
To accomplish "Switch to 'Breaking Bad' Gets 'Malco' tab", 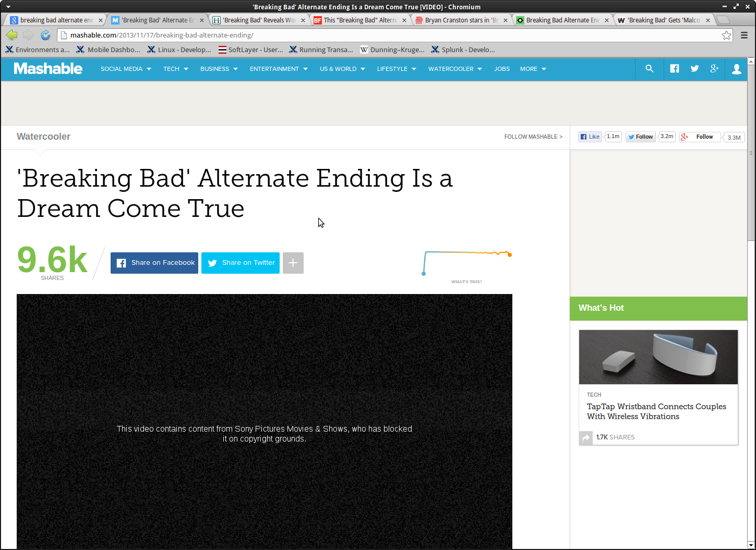I will tap(664, 20).
